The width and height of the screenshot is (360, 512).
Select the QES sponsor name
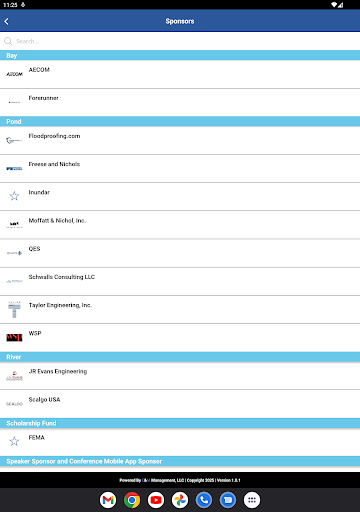pos(34,249)
